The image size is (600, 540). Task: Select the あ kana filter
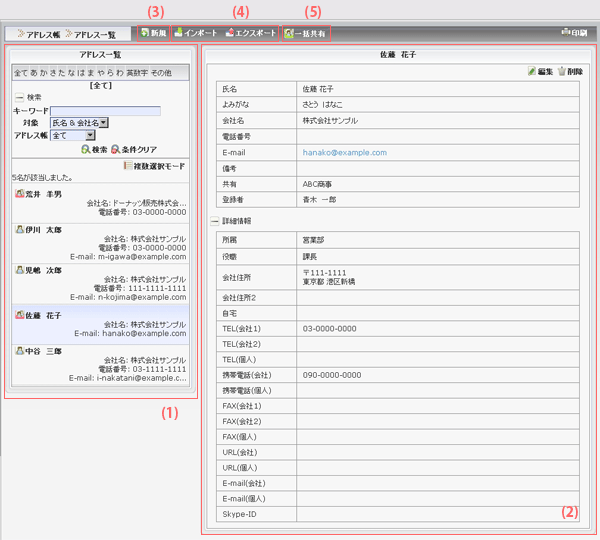click(34, 73)
